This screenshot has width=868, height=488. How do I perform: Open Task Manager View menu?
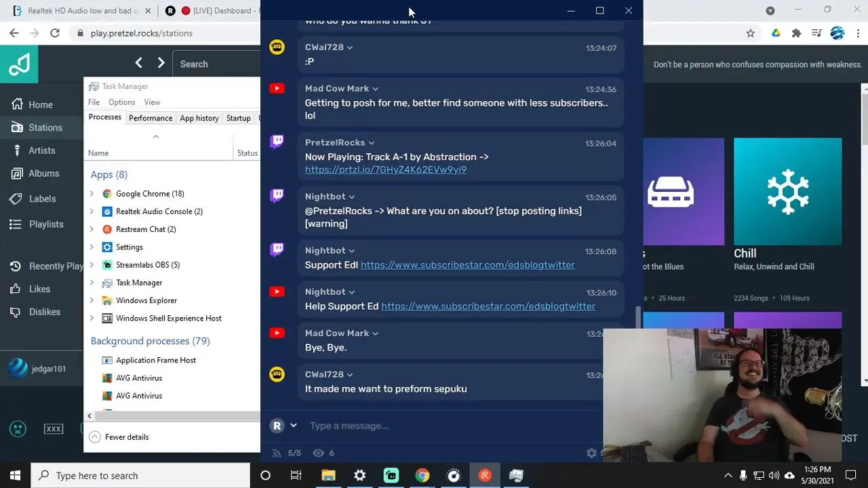click(x=152, y=102)
